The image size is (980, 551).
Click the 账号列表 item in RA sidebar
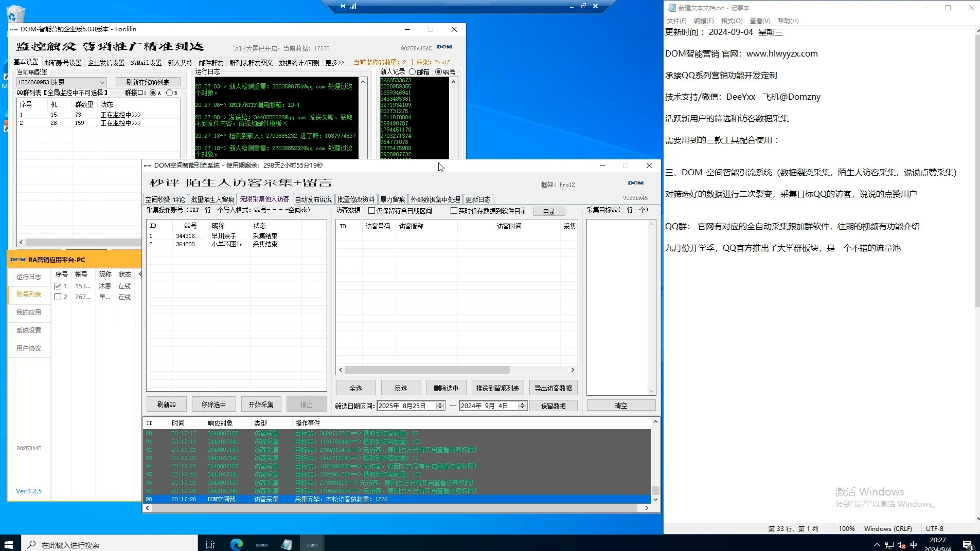pos(29,295)
